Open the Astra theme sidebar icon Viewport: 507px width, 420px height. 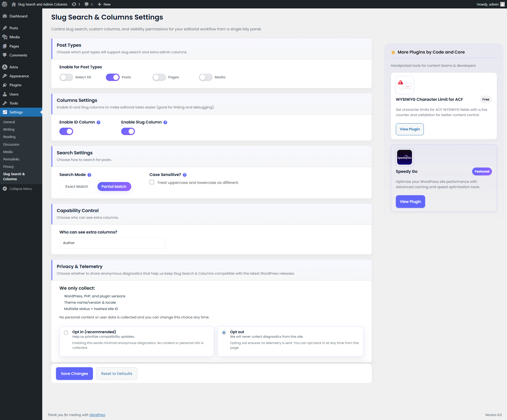pyautogui.click(x=5, y=67)
